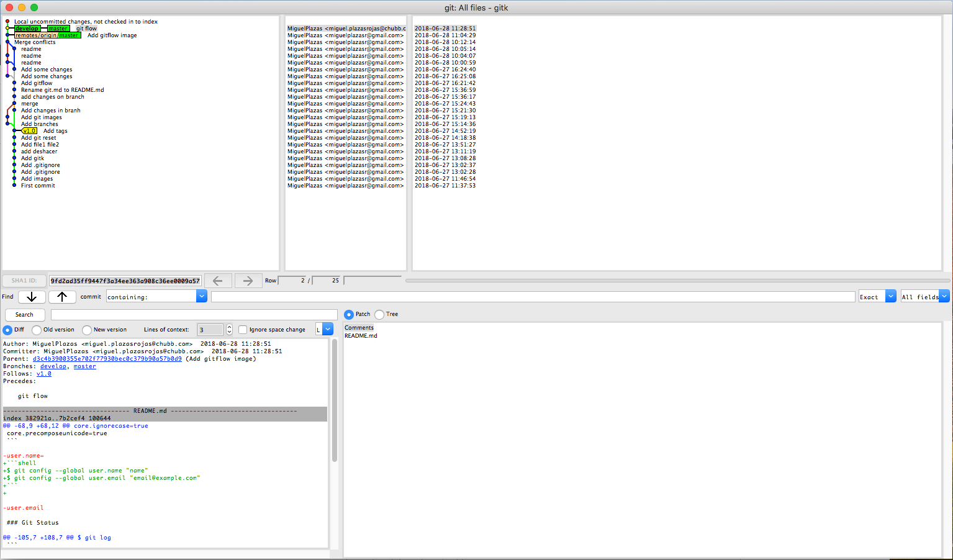953x560 pixels.
Task: Select the 'Merge conflicts' commit
Action: pos(35,42)
